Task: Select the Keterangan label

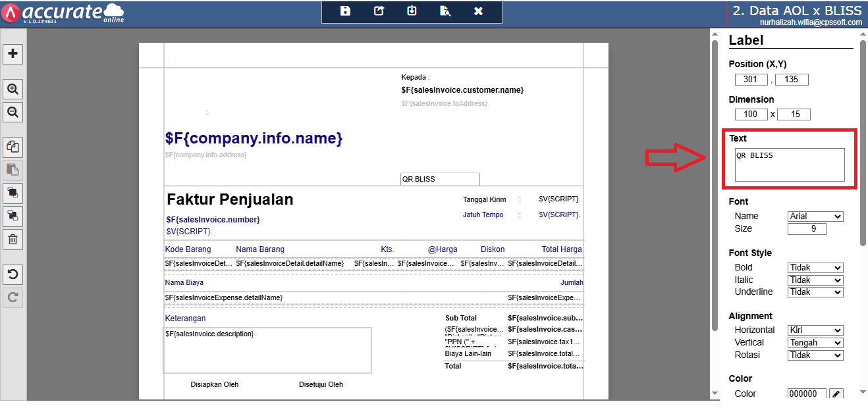Action: (x=185, y=319)
